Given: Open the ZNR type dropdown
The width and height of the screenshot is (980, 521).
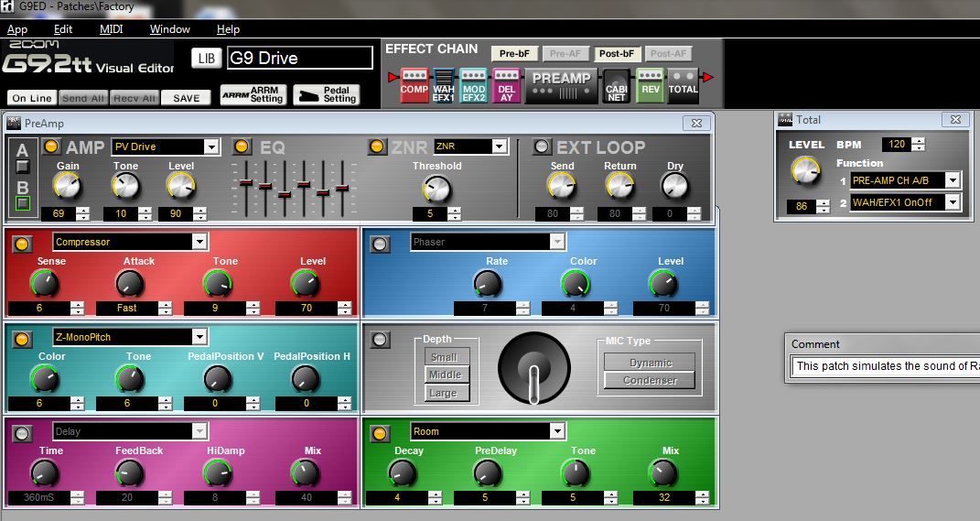Looking at the screenshot, I should coord(499,147).
